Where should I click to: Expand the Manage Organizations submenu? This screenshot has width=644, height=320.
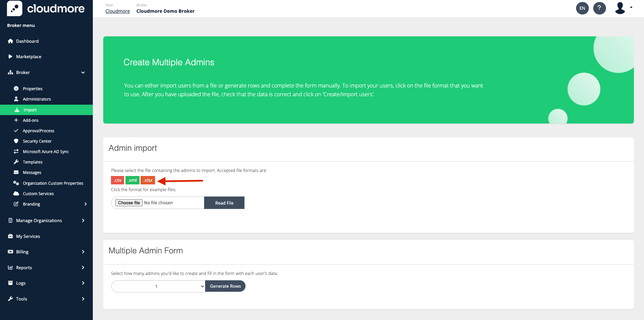pos(83,220)
